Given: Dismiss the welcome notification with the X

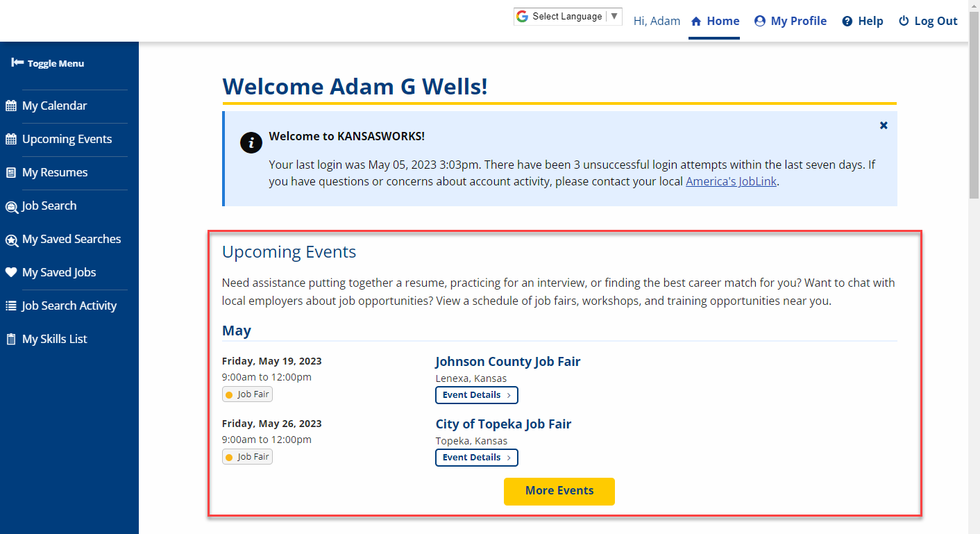Looking at the screenshot, I should tap(884, 126).
